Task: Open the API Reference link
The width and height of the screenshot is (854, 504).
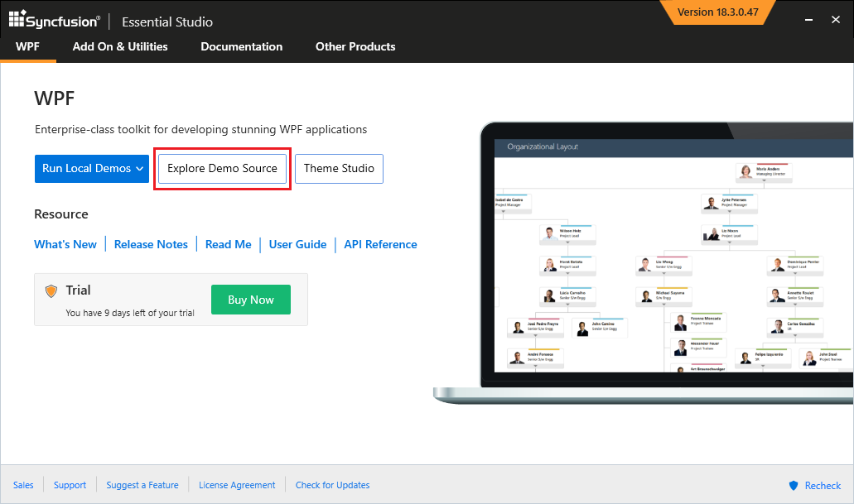Action: [x=380, y=244]
